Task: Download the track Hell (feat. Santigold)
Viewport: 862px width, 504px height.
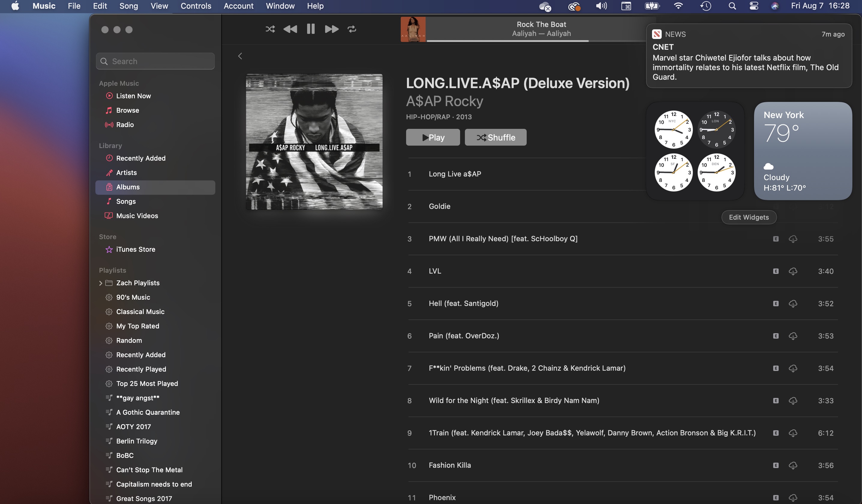Action: coord(793,304)
